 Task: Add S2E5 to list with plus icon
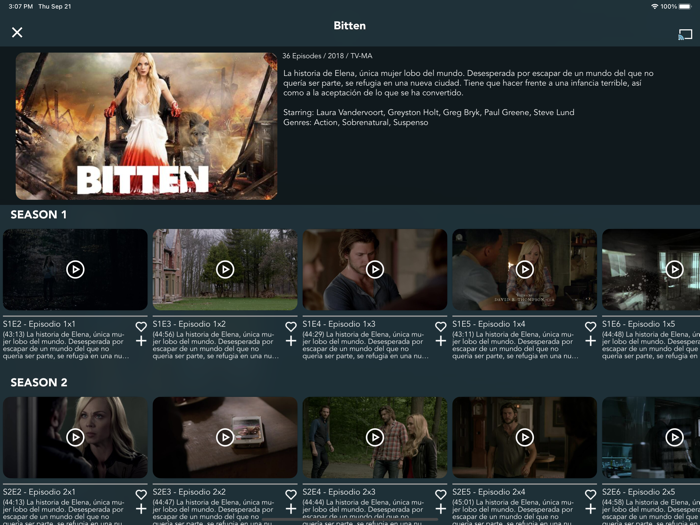click(591, 509)
